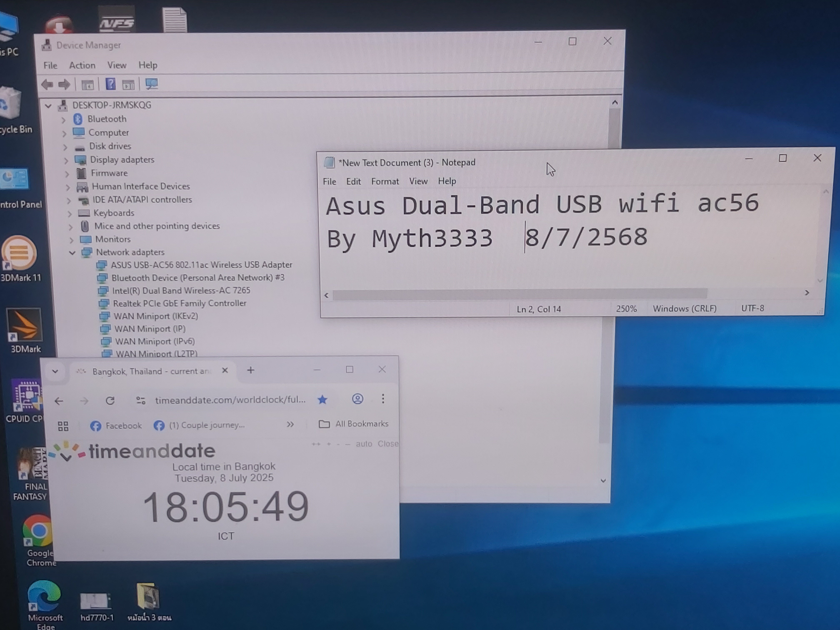Open Notepad View menu
Image resolution: width=840 pixels, height=630 pixels.
coord(418,181)
